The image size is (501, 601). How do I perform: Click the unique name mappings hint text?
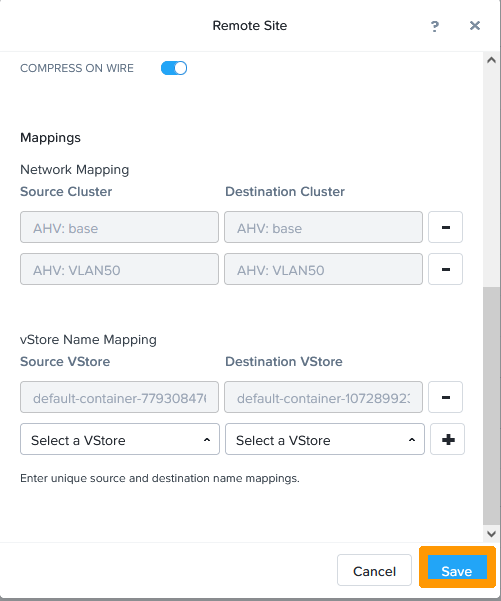click(x=160, y=478)
